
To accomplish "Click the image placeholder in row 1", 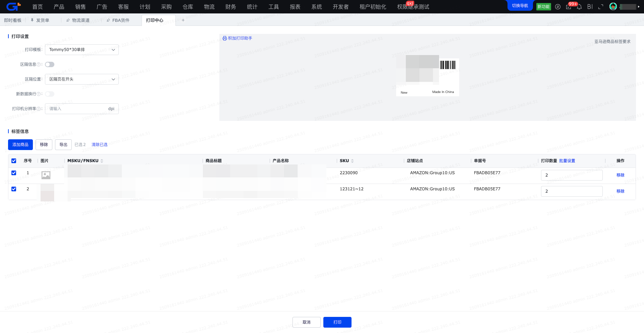I will (x=46, y=175).
